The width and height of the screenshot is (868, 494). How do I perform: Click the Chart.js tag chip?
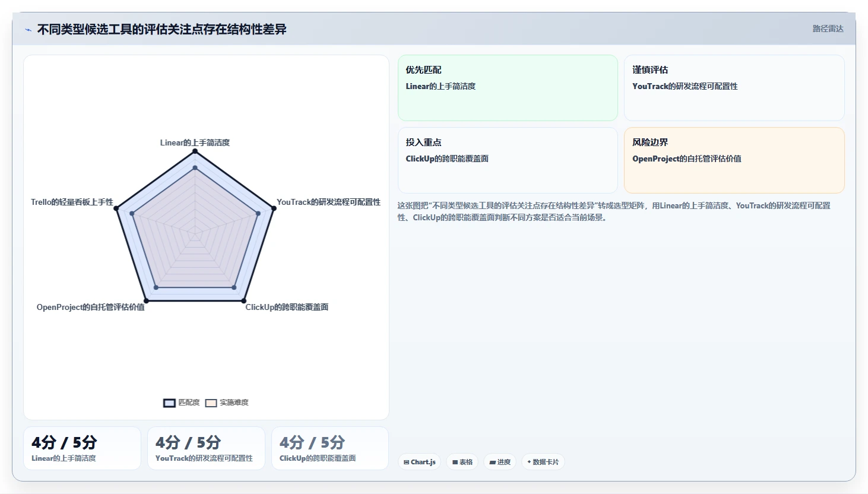pos(419,462)
